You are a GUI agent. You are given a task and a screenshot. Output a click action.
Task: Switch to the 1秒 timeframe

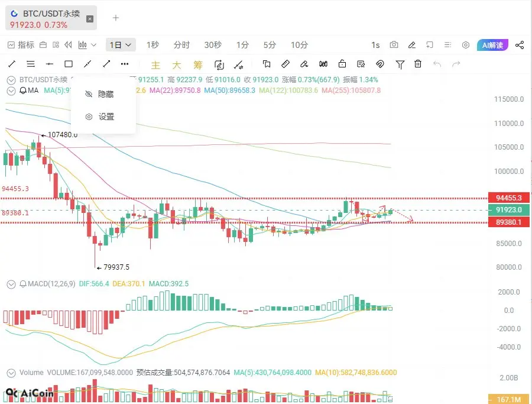pos(153,45)
